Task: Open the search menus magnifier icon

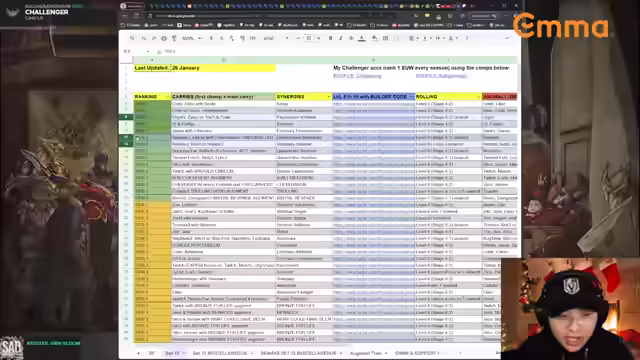Action: coord(132,38)
